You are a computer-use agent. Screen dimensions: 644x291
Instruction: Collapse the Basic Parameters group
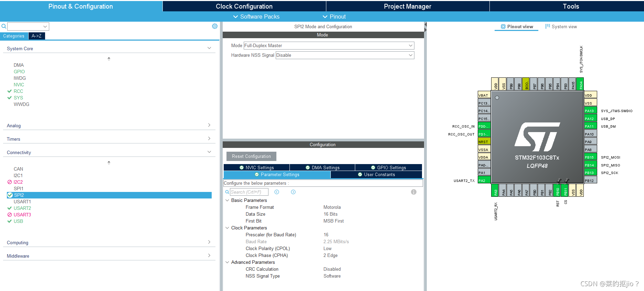click(227, 200)
